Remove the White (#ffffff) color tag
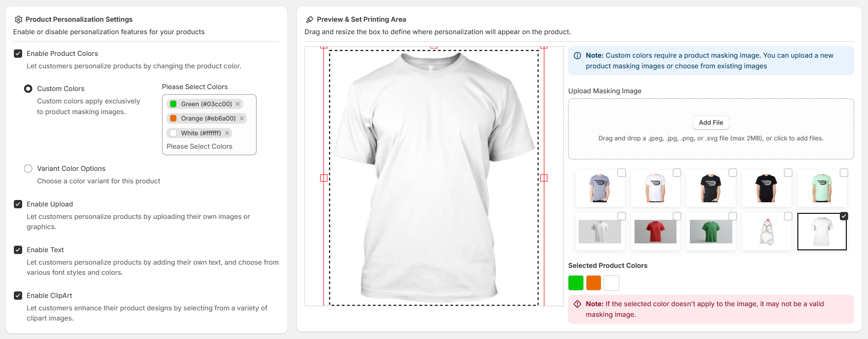 tap(227, 133)
